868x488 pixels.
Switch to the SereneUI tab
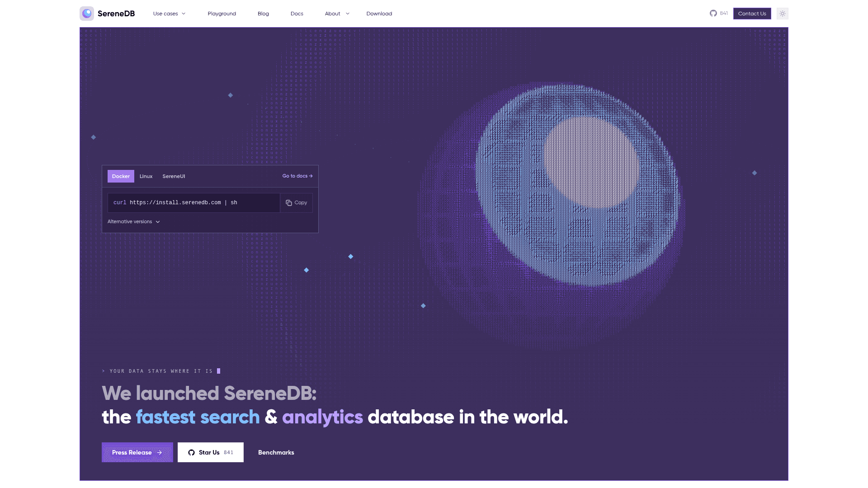pyautogui.click(x=174, y=176)
